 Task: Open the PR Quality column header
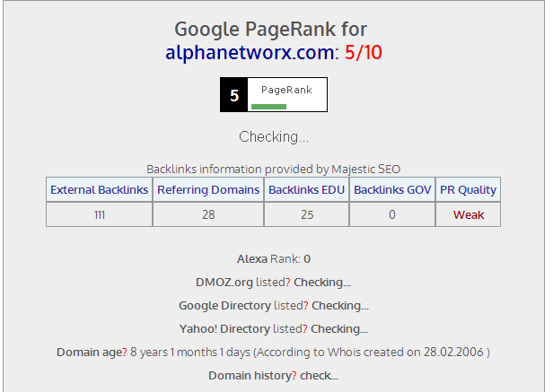coord(468,190)
